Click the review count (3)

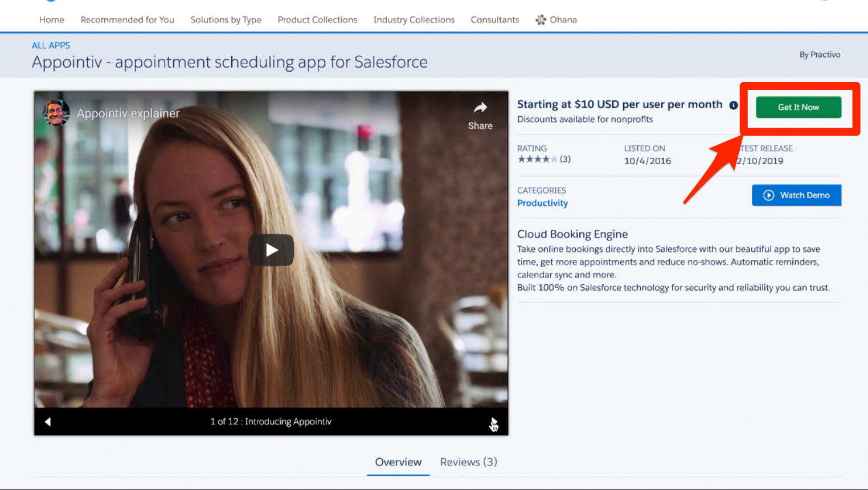click(565, 159)
